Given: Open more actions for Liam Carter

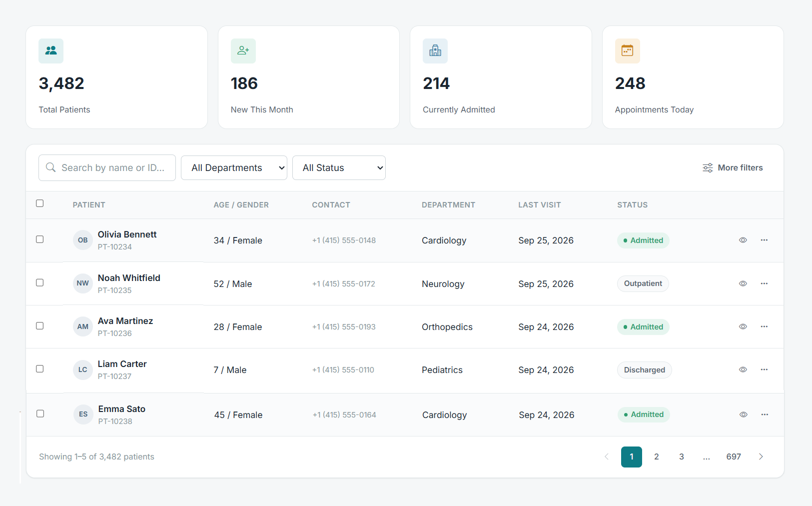Looking at the screenshot, I should coord(764,369).
